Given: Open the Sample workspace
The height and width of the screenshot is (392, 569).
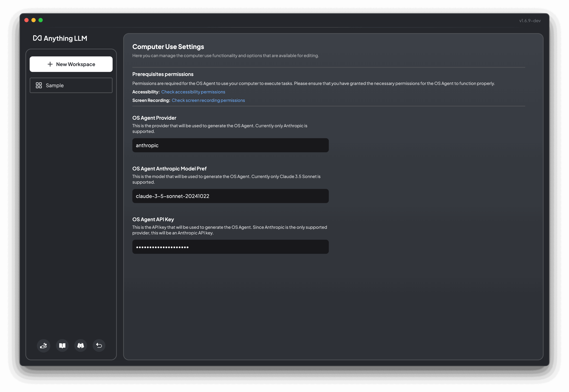Looking at the screenshot, I should click(71, 85).
